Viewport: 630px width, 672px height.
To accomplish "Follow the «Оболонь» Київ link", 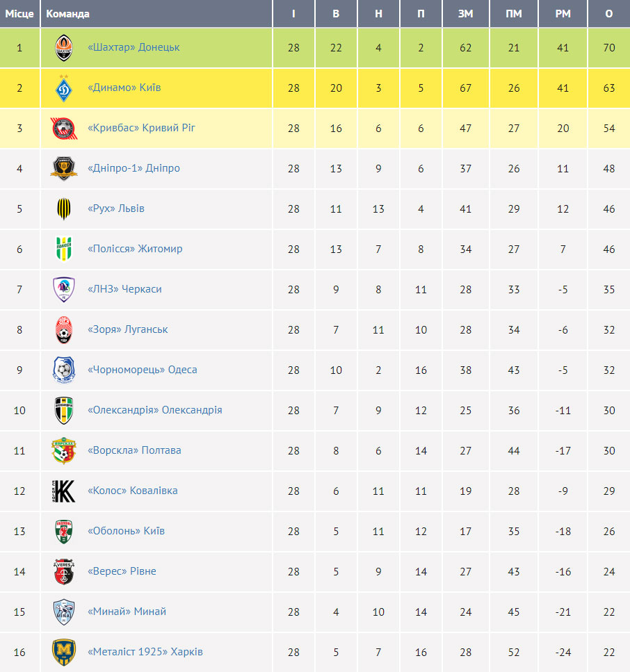I will click(126, 531).
